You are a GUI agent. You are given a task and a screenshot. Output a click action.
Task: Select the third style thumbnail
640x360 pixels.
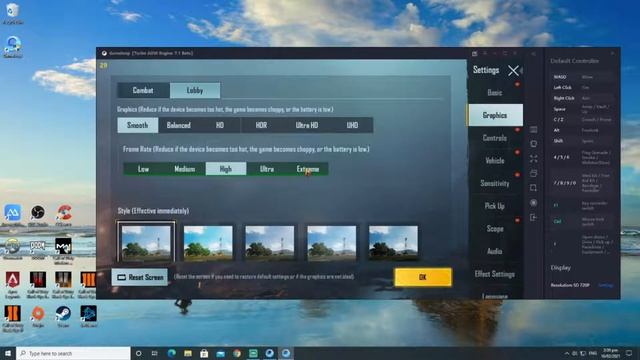269,242
